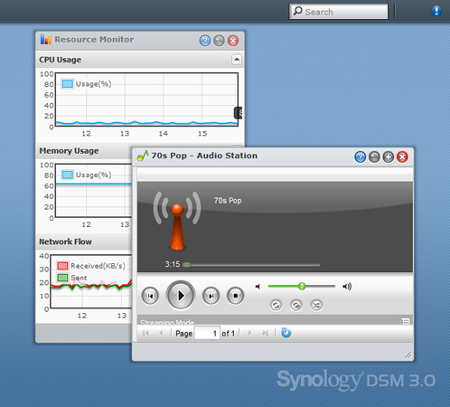Open Audio Station help icon

pos(360,157)
